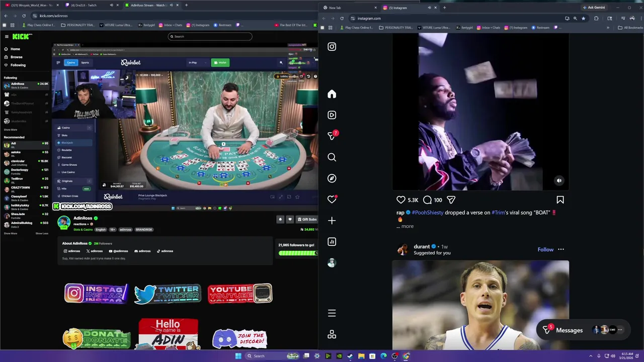Open Windows Start menu

pyautogui.click(x=238, y=356)
